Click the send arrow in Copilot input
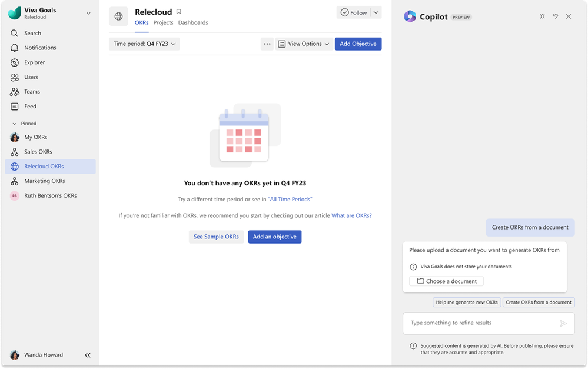This screenshot has height=369, width=588. 563,323
